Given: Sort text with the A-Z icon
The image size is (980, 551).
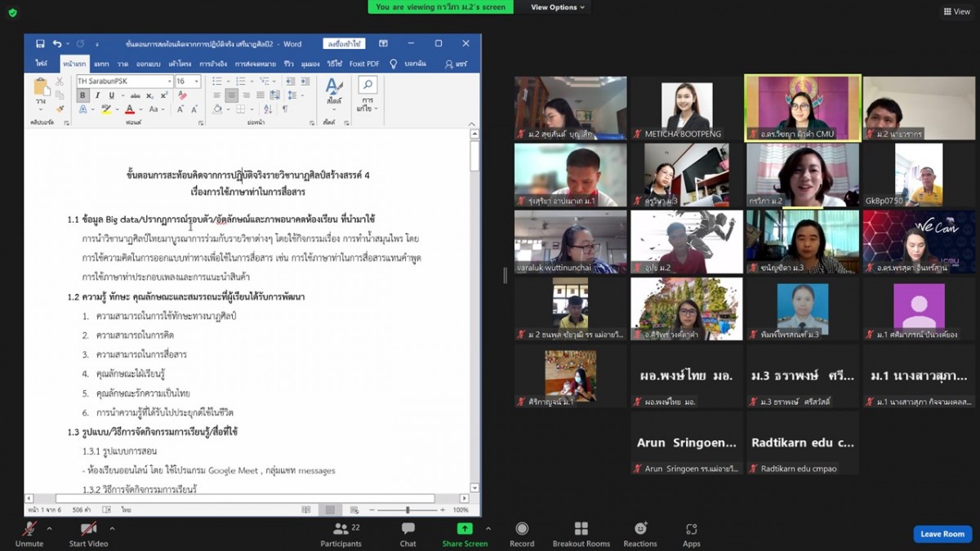Looking at the screenshot, I should pos(268,109).
